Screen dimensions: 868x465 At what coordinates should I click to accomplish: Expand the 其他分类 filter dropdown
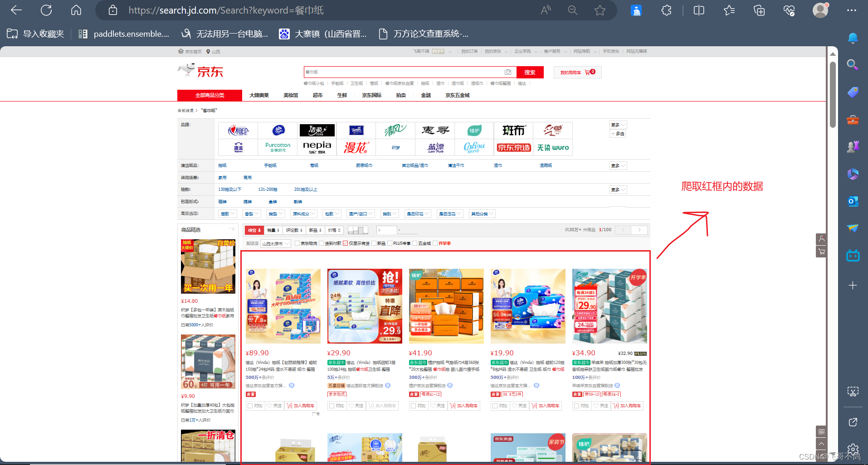pos(482,213)
